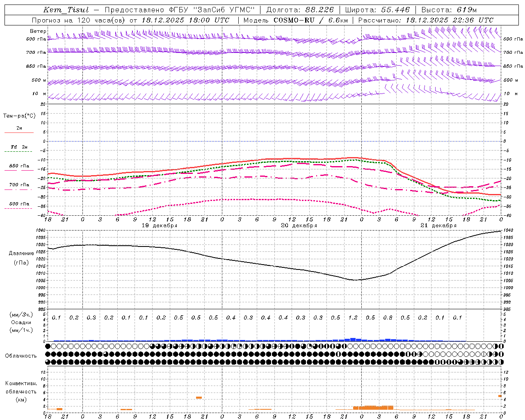Click the 1.2 precipitation amount value
This screenshot has height=420, width=525.
pos(353,317)
